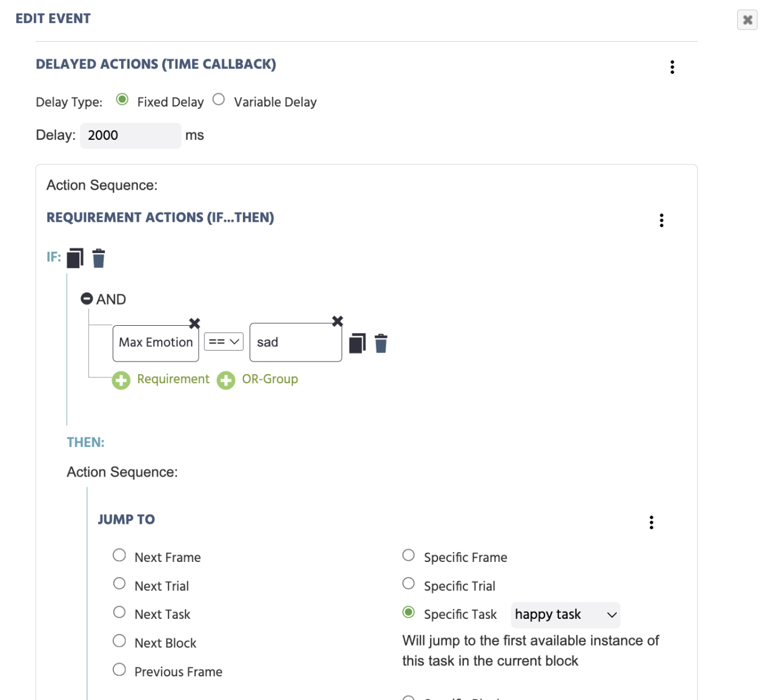762x700 pixels.
Task: Open Jump To three-dot options menu
Action: [x=651, y=522]
